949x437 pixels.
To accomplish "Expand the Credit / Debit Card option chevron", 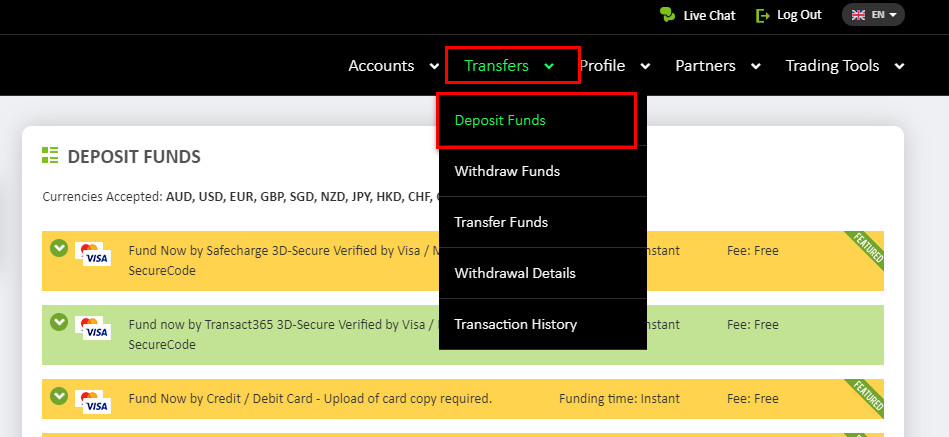I will tap(59, 396).
